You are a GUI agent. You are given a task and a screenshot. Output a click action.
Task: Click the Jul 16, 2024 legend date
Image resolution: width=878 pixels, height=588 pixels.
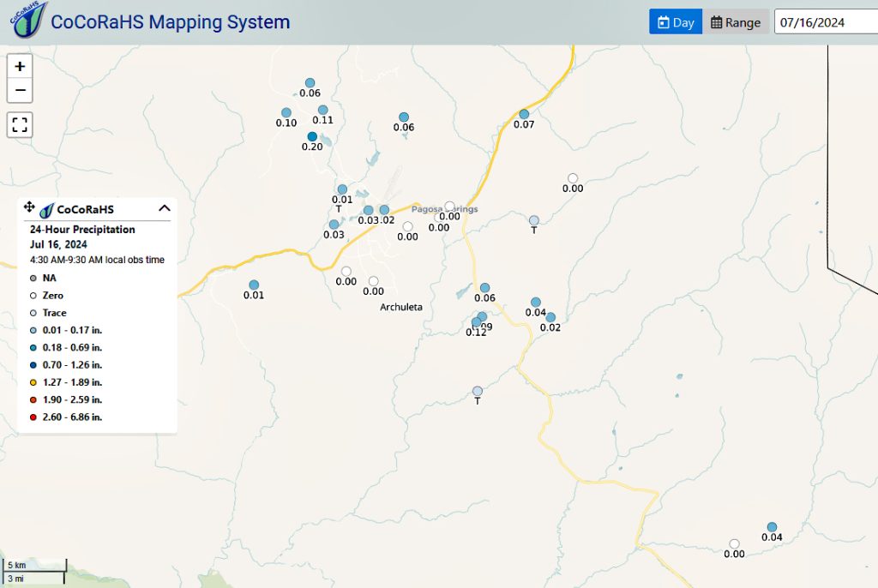58,245
